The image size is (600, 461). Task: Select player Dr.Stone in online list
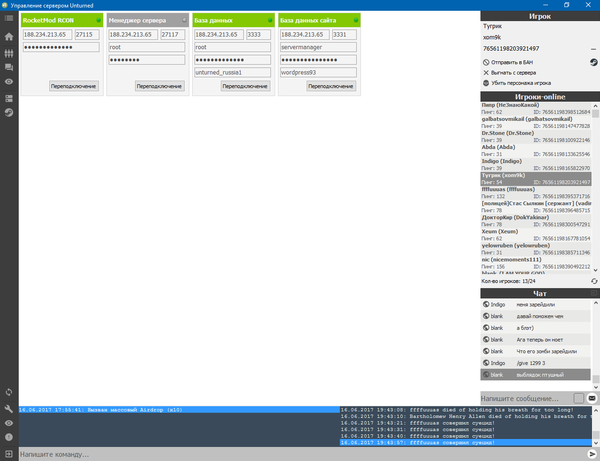536,137
